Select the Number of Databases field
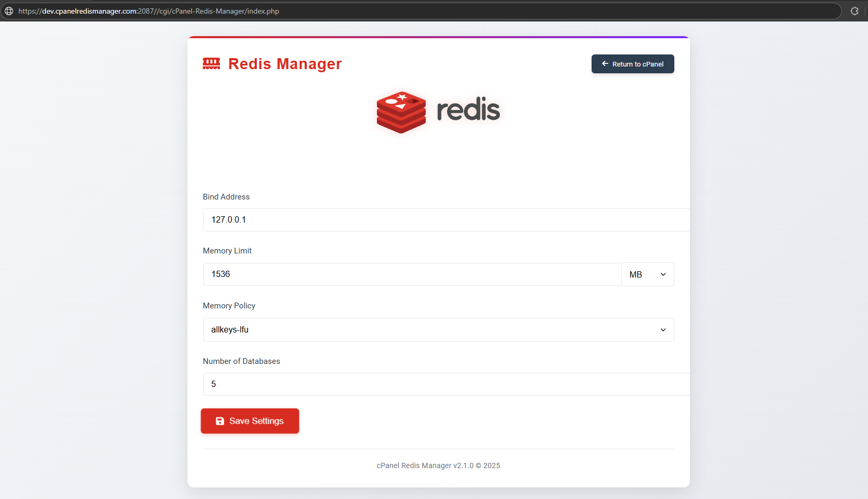Viewport: 868px width, 499px height. pos(445,384)
